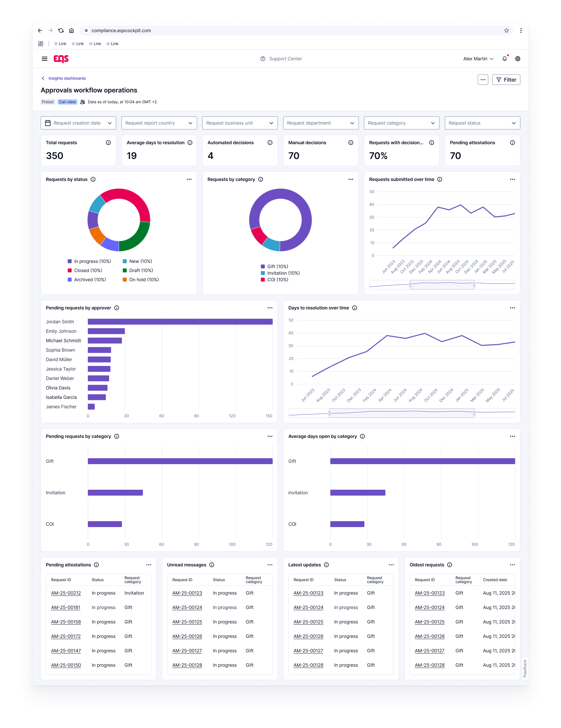Go back to Insights dashboards
The width and height of the screenshot is (561, 728).
[63, 78]
